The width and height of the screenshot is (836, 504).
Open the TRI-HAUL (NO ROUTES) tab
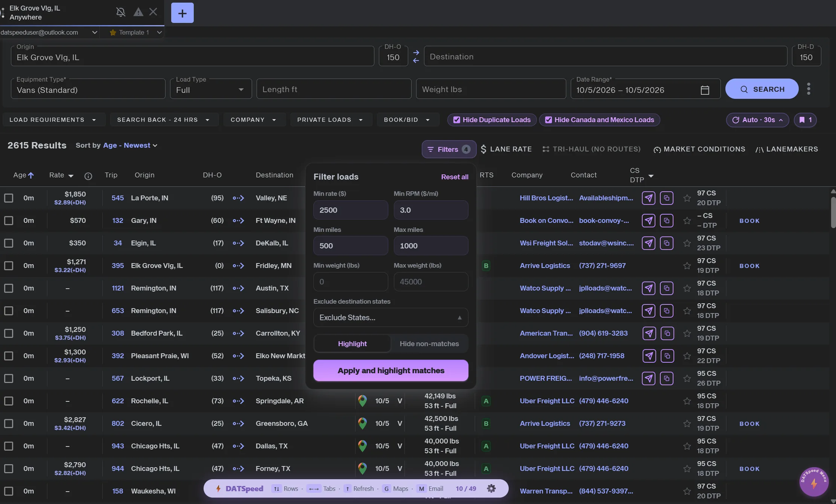591,149
